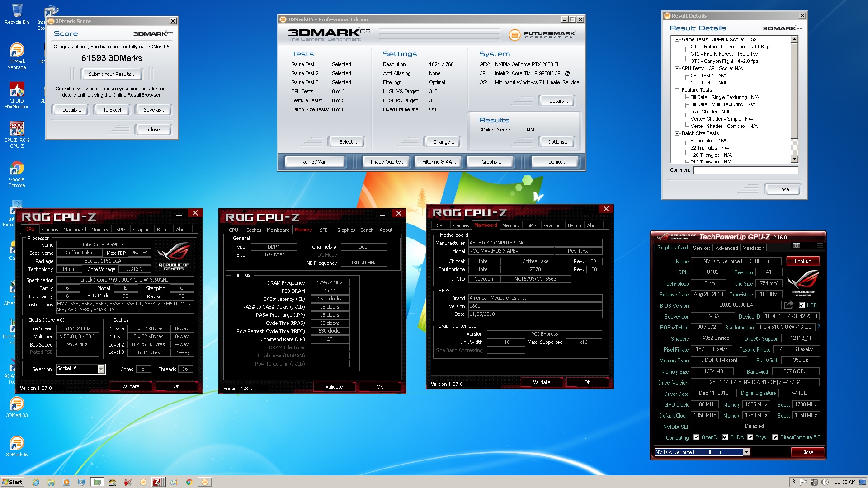Viewport: 868px width, 488px height.
Task: Collapse CPU Tests tree node
Action: click(x=677, y=69)
